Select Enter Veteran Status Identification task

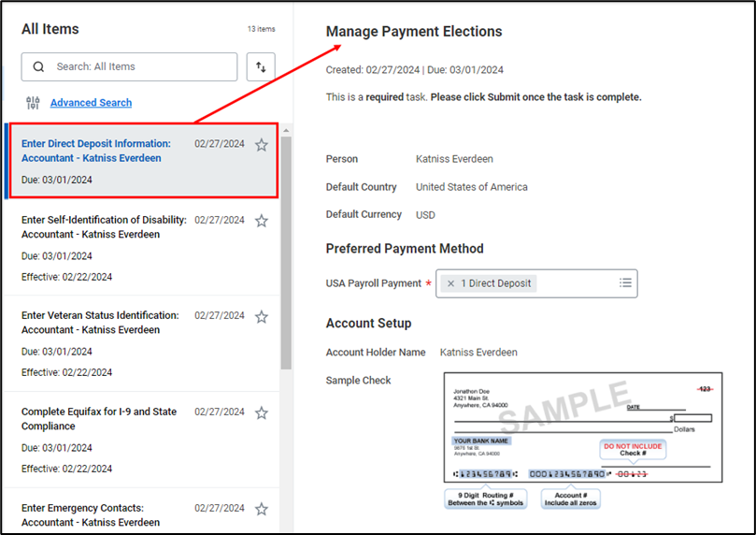tap(100, 323)
